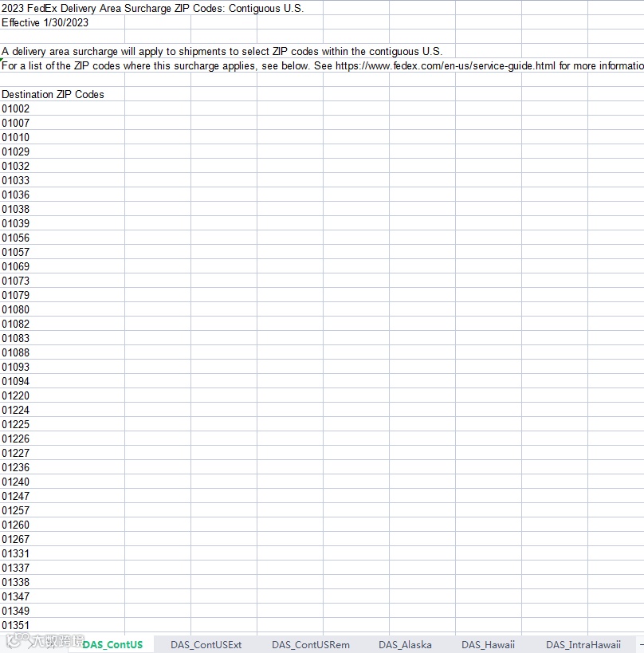Select the 'A delivery area surcharge will apply' cell
644x653 pixels.
coord(222,51)
